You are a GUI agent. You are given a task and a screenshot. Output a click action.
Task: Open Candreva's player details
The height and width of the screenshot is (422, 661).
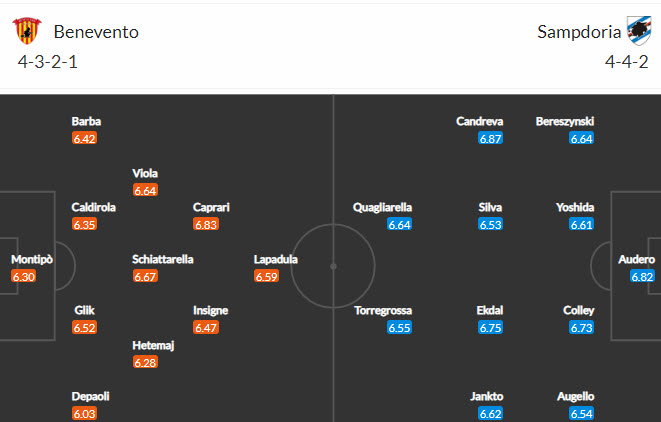coord(479,122)
